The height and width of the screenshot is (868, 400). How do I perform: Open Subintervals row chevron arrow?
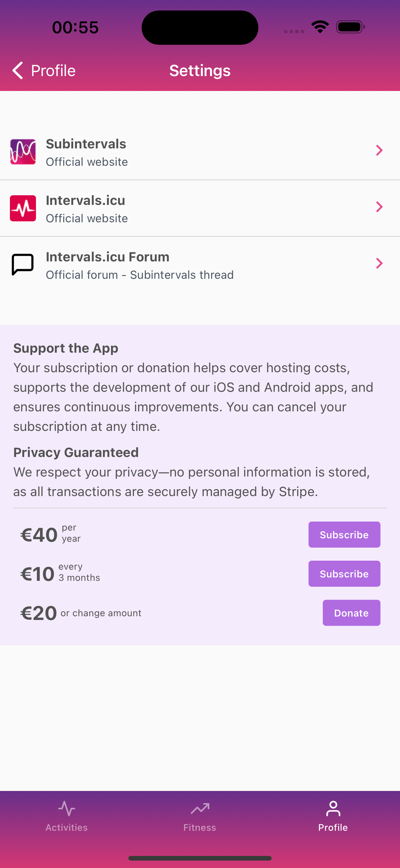tap(379, 150)
